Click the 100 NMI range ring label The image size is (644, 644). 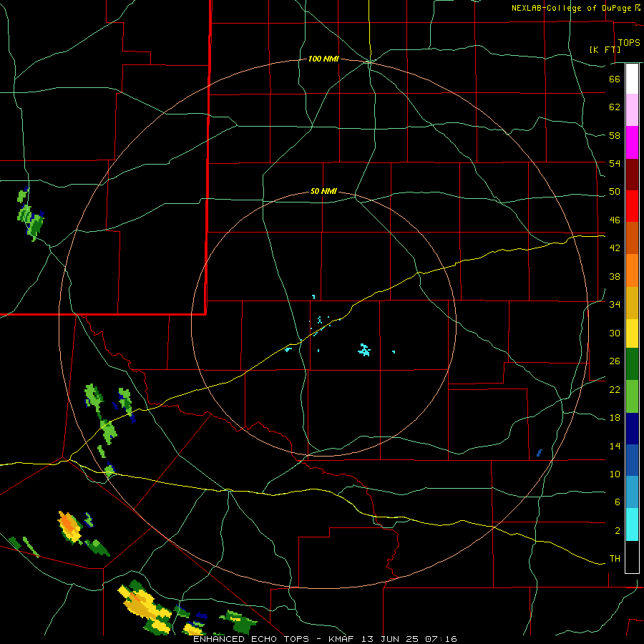click(x=323, y=59)
